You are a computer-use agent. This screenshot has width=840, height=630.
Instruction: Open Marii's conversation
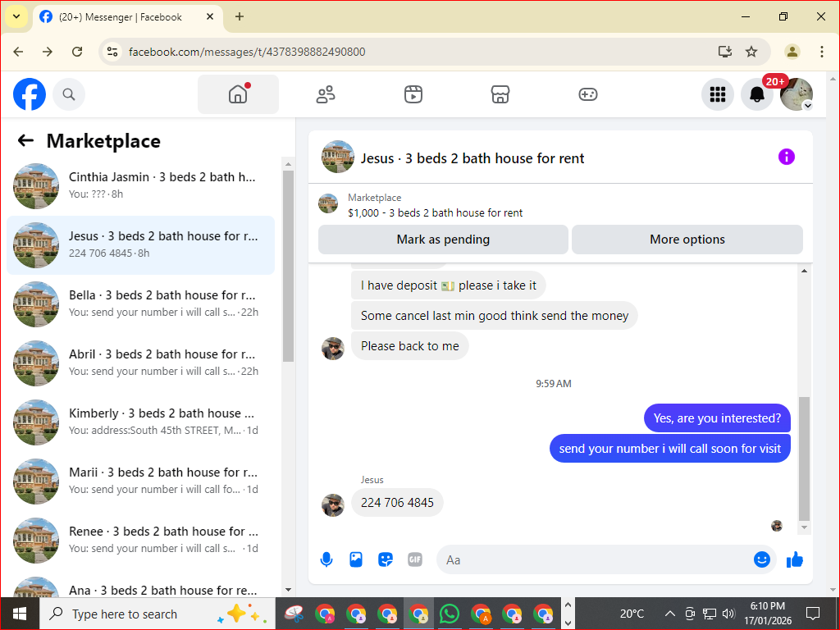pyautogui.click(x=141, y=481)
